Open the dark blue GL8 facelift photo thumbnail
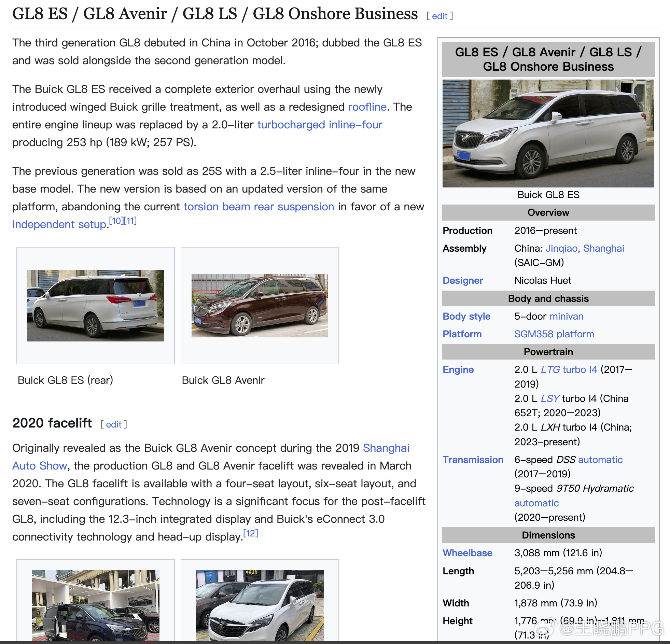670x644 pixels. 95,605
